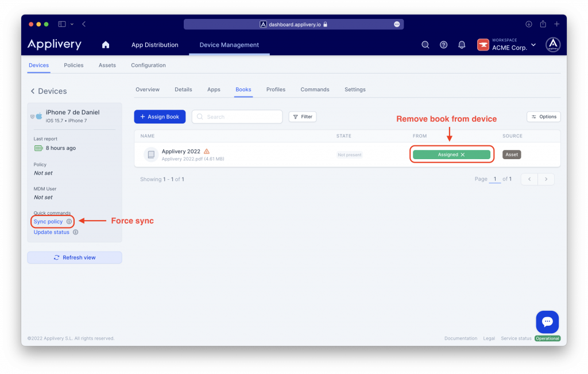Go to the previous page arrow
This screenshot has width=588, height=374.
tap(529, 179)
